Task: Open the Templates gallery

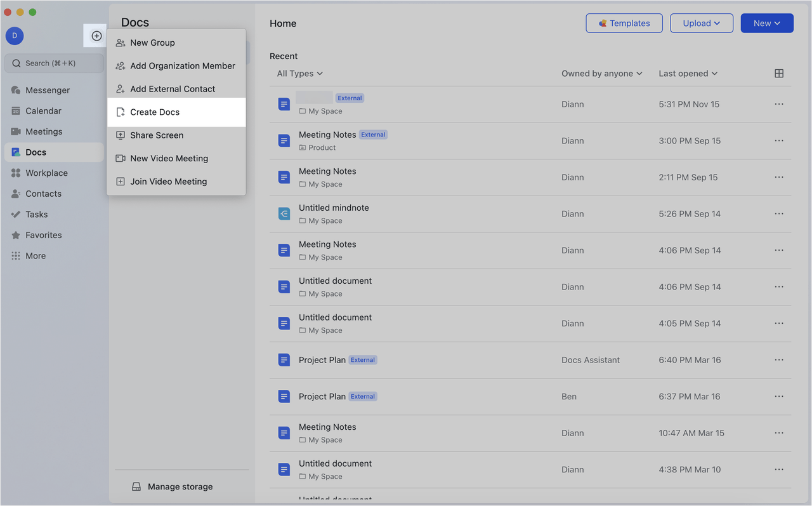Action: 624,23
